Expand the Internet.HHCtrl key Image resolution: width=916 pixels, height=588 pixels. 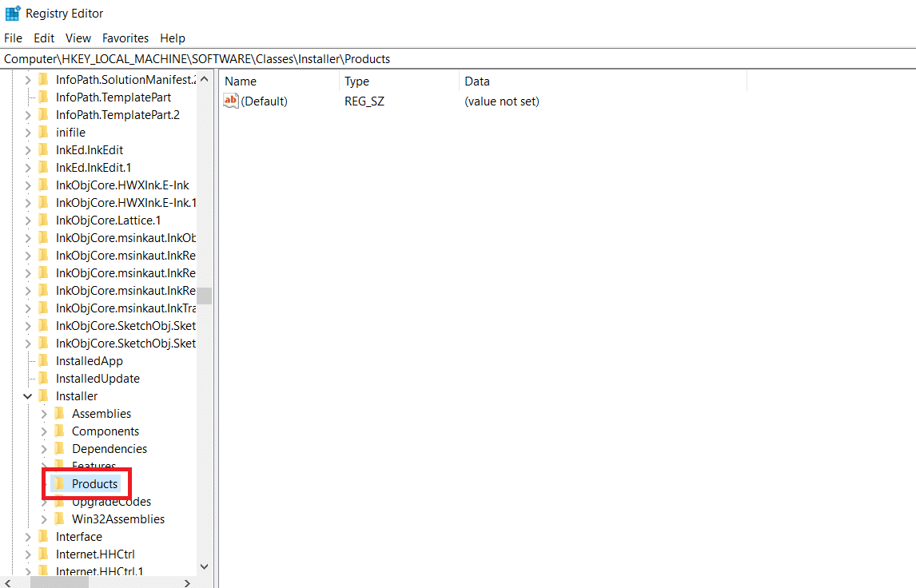[27, 554]
